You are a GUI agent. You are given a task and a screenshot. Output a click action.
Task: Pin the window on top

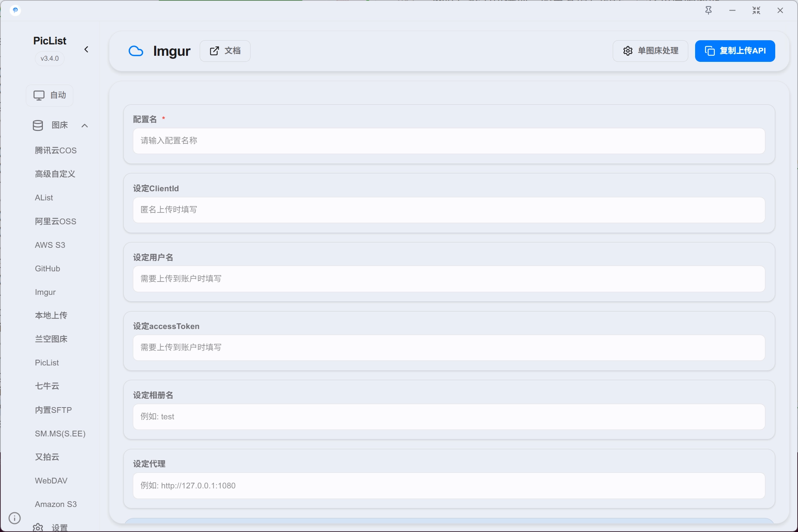pos(708,11)
